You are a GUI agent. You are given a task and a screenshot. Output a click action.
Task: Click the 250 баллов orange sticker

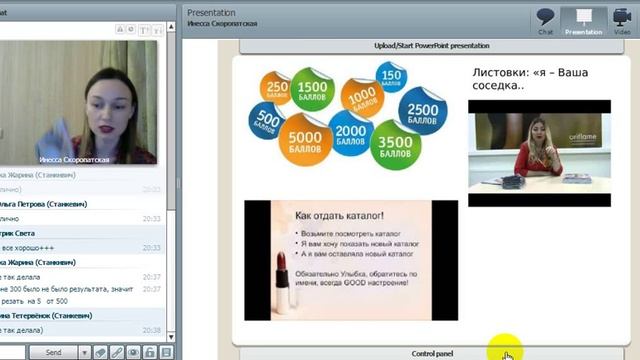[276, 88]
